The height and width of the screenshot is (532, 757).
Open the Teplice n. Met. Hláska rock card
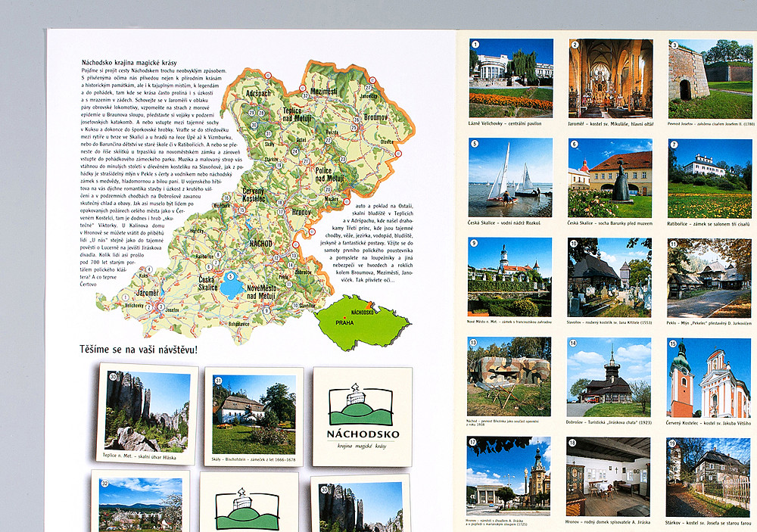(148, 414)
